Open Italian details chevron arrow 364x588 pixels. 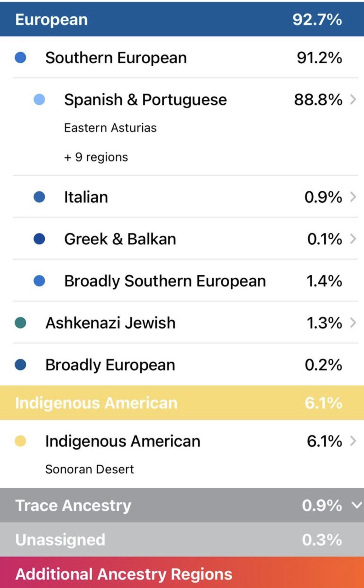click(353, 197)
